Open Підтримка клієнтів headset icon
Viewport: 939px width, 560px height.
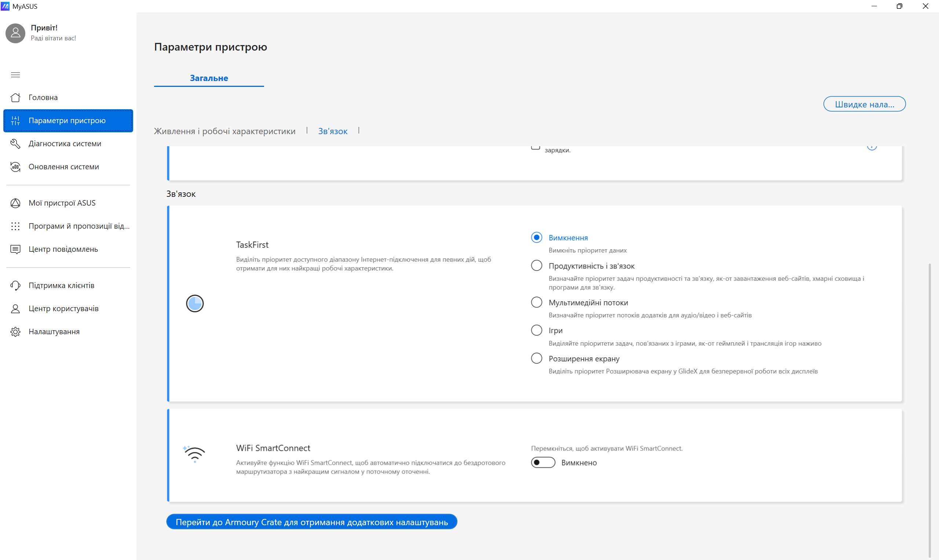click(15, 285)
